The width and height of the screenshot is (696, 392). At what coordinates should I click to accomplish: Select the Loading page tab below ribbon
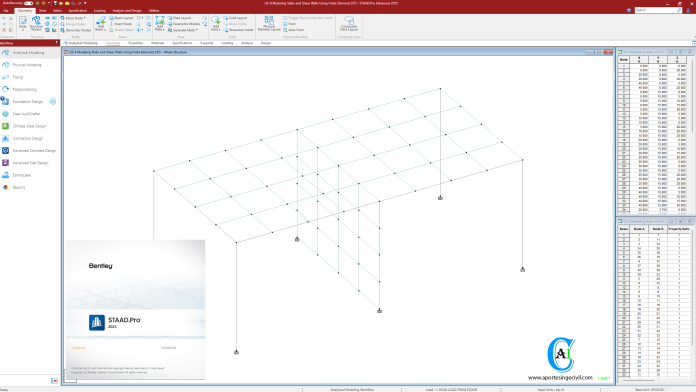pyautogui.click(x=227, y=43)
